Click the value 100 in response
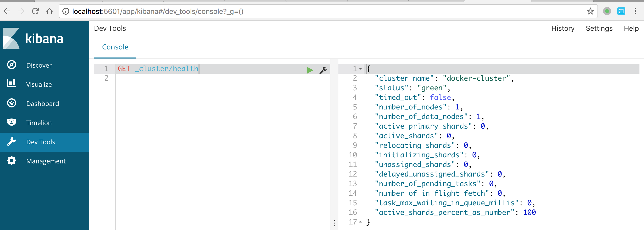The image size is (644, 230). point(529,213)
